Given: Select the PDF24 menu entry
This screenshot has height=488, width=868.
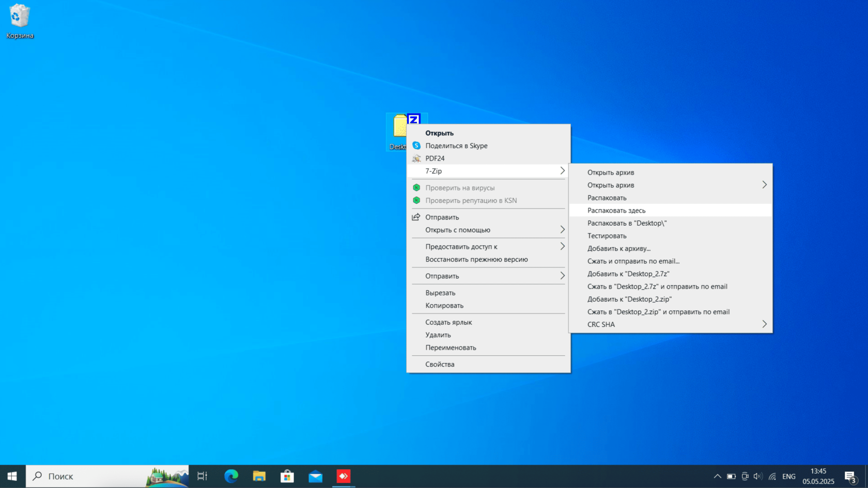Looking at the screenshot, I should [x=488, y=158].
